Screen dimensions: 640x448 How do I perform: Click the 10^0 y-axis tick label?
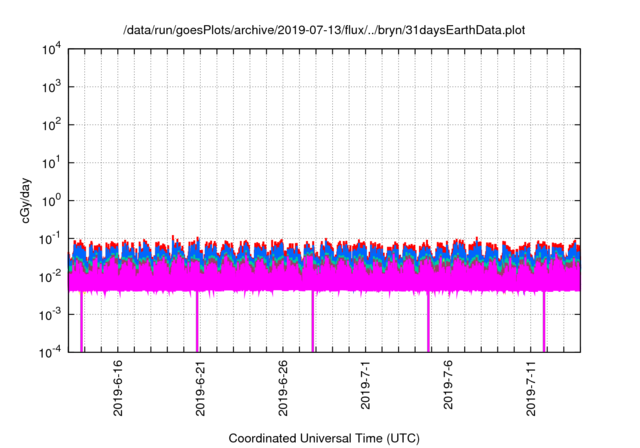[x=52, y=200]
